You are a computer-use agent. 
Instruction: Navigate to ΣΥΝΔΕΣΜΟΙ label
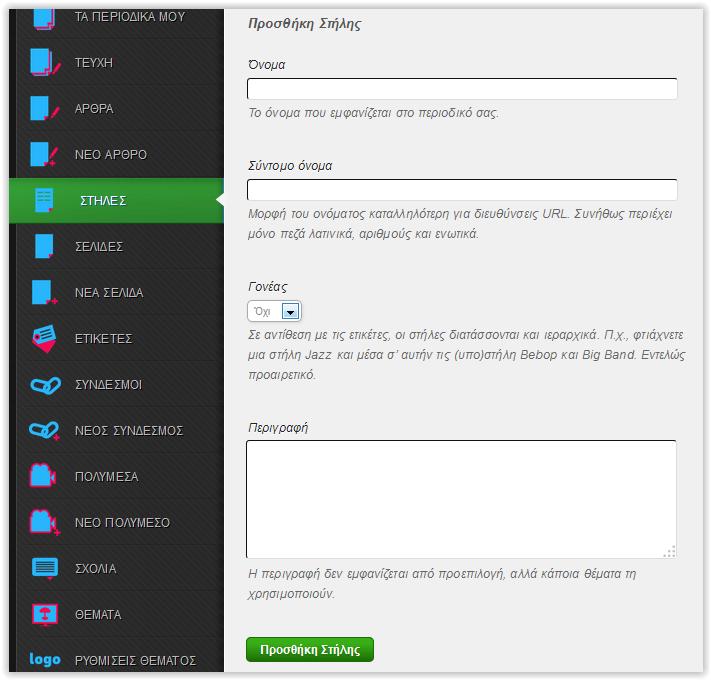tap(108, 385)
